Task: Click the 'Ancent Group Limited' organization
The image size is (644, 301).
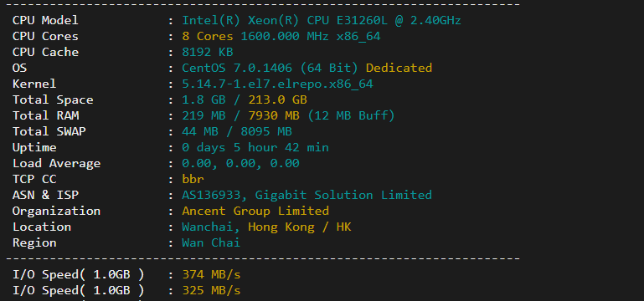Action: pyautogui.click(x=255, y=211)
